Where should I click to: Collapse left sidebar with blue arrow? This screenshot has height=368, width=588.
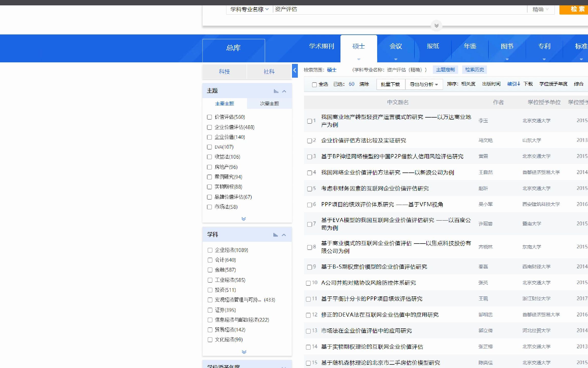[x=295, y=71]
